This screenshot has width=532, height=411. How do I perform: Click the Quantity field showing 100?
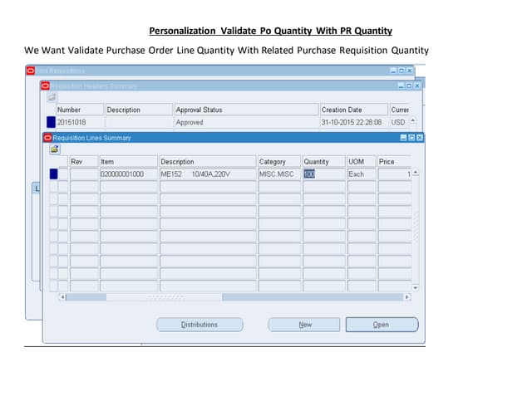click(x=323, y=174)
